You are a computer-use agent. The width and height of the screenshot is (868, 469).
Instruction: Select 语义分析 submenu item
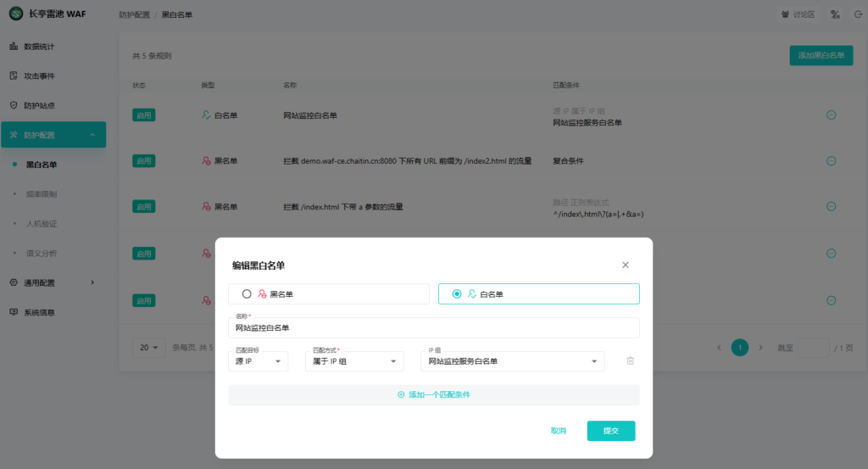[42, 253]
